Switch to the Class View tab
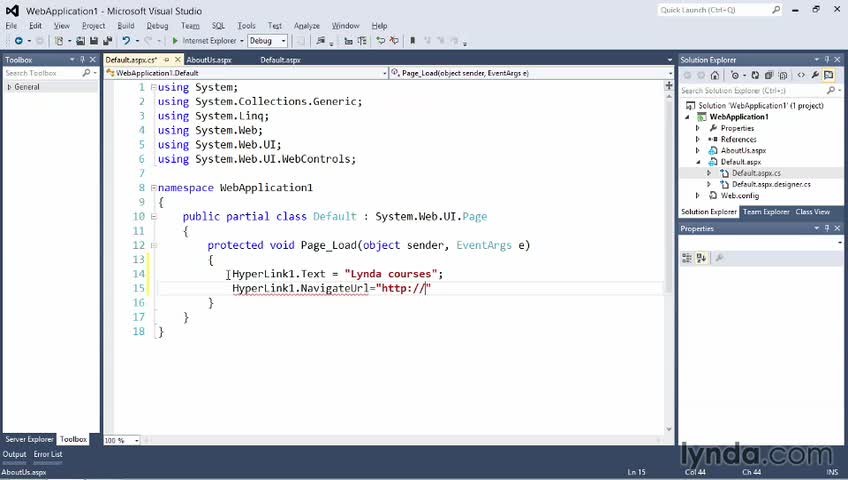This screenshot has height=480, width=848. [812, 212]
